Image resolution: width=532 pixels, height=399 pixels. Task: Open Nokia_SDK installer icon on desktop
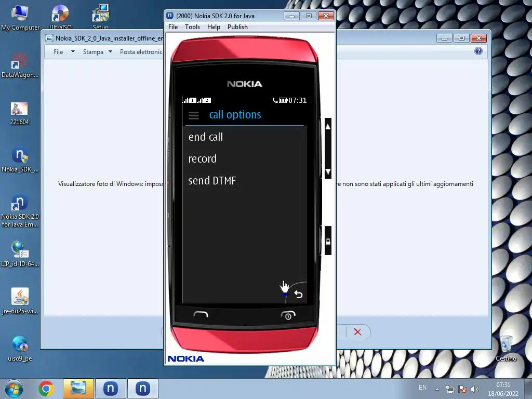[20, 160]
